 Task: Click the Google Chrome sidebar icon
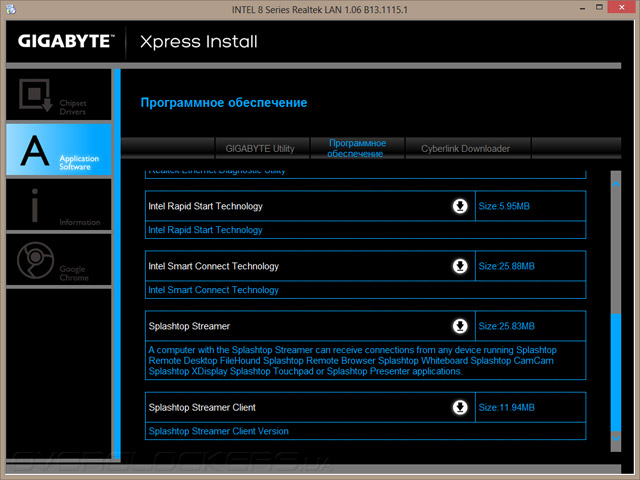(x=55, y=261)
